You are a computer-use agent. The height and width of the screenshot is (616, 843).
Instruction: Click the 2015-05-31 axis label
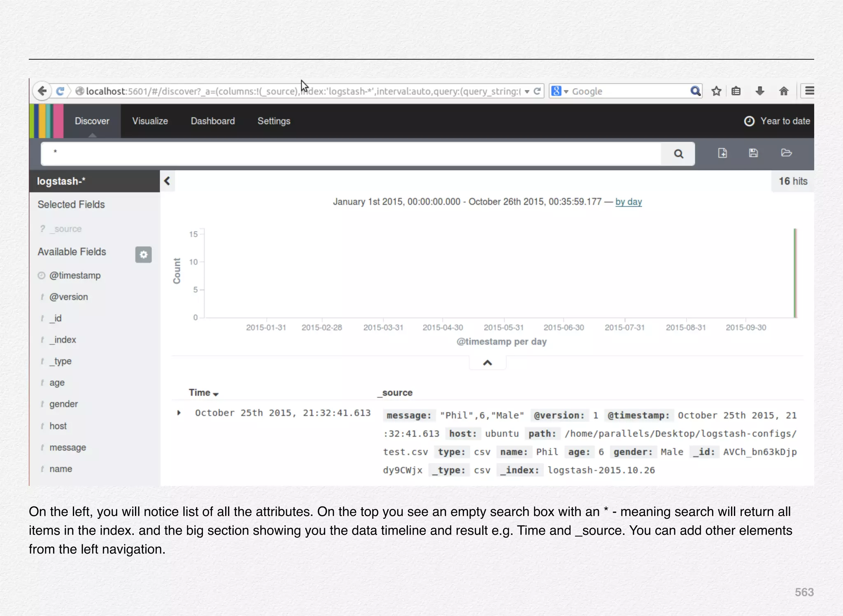click(503, 327)
